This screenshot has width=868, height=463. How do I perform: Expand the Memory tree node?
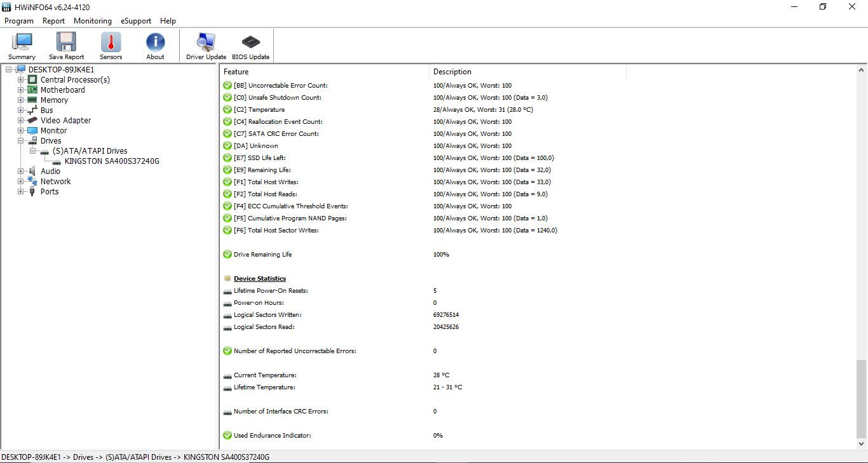21,100
